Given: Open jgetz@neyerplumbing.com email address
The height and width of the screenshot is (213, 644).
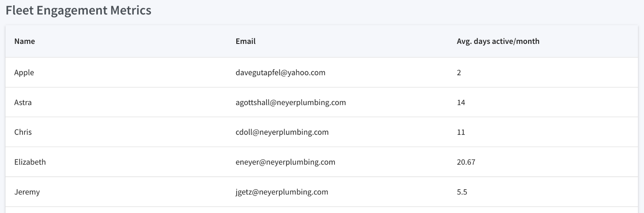Looking at the screenshot, I should pyautogui.click(x=282, y=192).
